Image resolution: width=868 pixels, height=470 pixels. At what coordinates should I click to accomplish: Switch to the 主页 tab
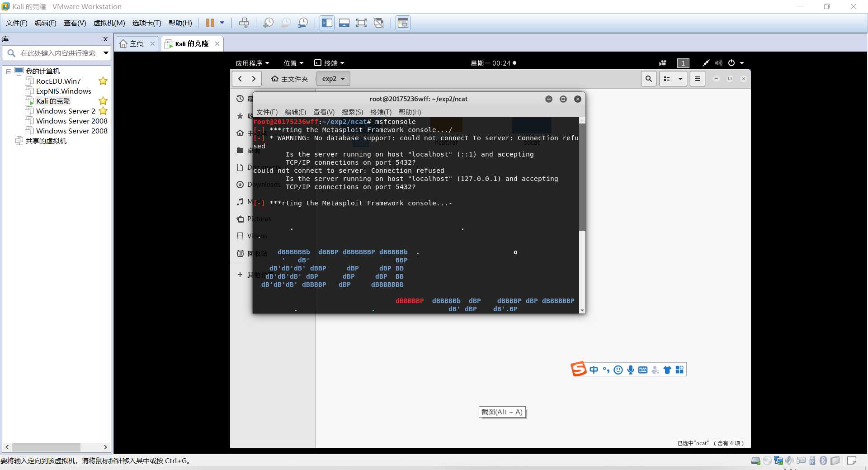tap(136, 43)
